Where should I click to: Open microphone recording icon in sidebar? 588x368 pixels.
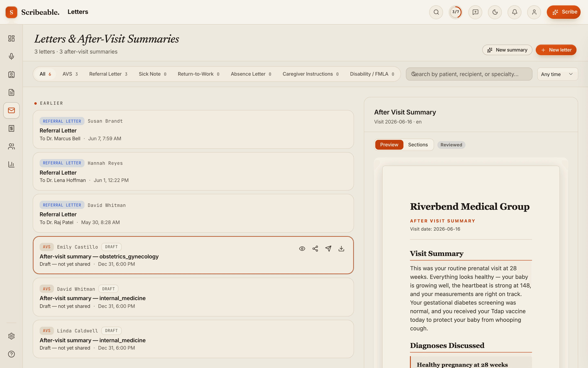(x=11, y=56)
